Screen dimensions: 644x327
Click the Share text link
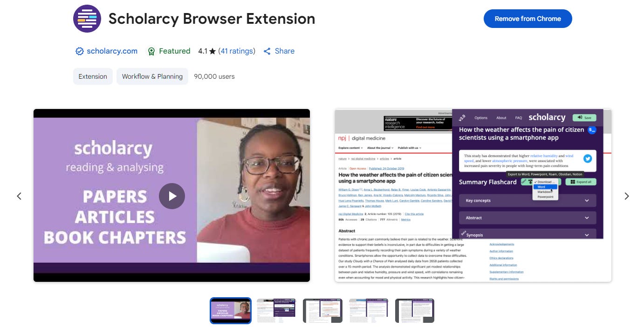(x=284, y=51)
